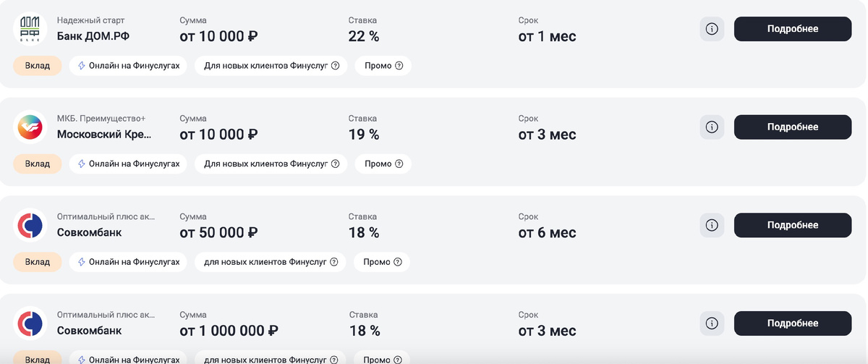
Task: Click the help icon beside Для новых клиентов Финуслуг in the МКБ row
Action: pos(335,164)
